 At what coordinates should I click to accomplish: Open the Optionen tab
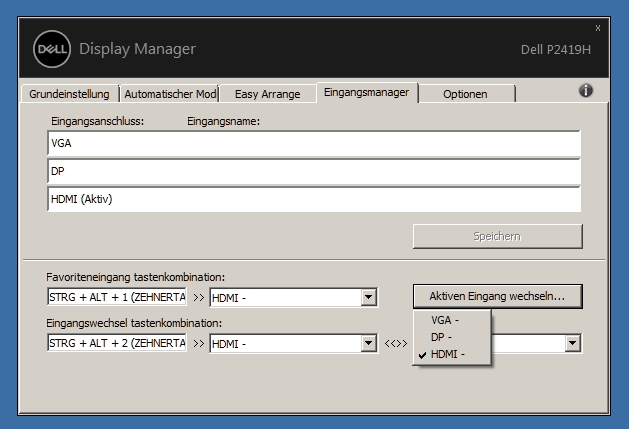pyautogui.click(x=465, y=94)
